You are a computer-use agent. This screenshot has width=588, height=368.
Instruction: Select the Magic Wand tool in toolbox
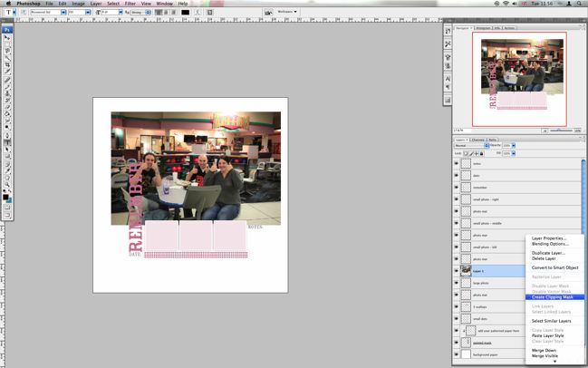pyautogui.click(x=7, y=58)
